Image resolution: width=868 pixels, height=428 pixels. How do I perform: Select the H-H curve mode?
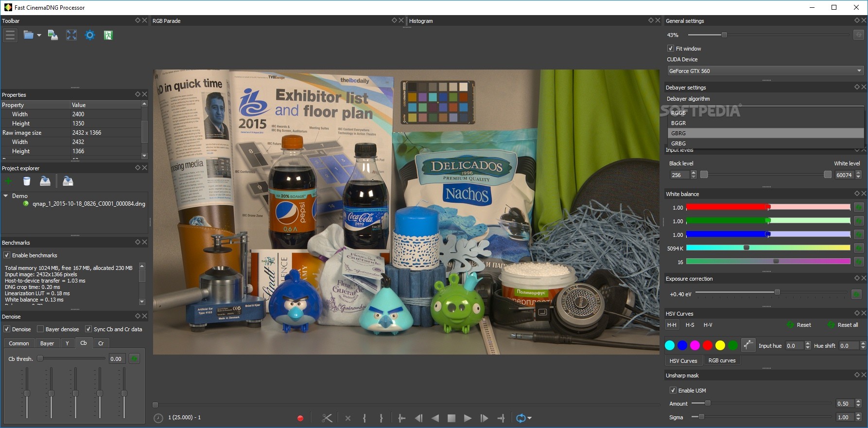coord(672,325)
